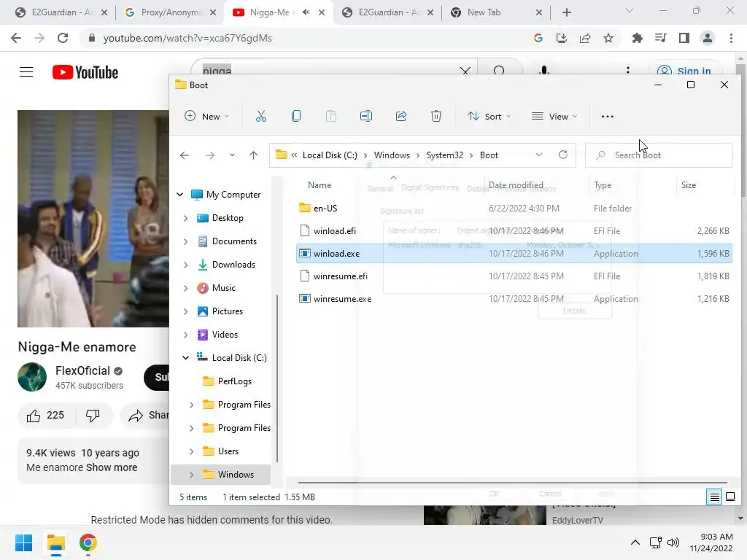Open the View dropdown in Explorer
The height and width of the screenshot is (560, 747).
554,116
